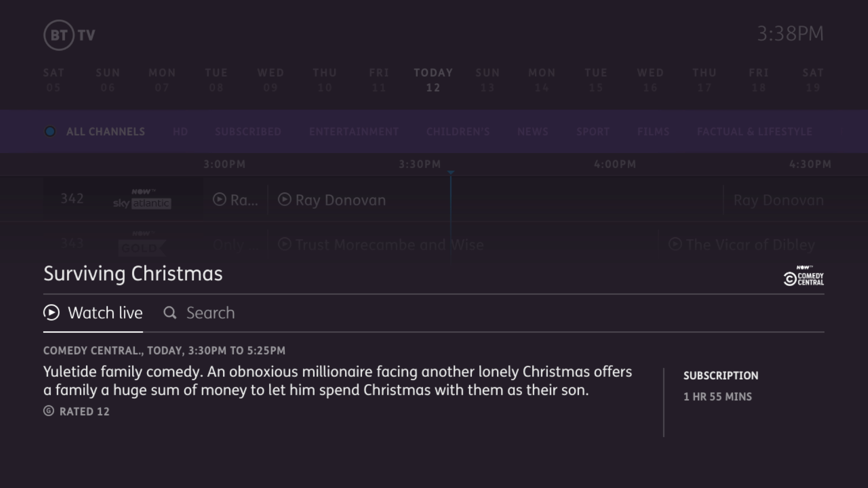
Task: Click the Gold channel logo
Action: click(142, 244)
